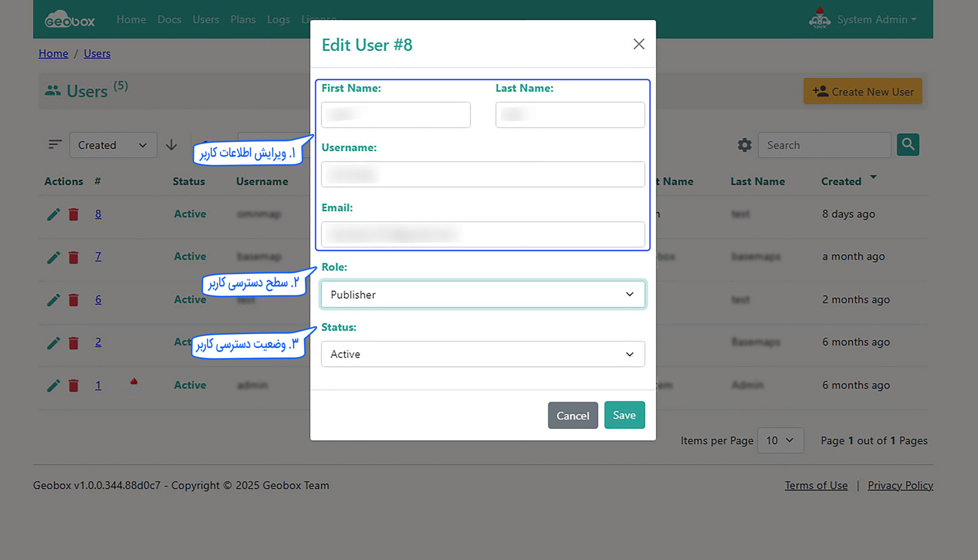Click the Geobox logo in header
978x560 pixels.
click(70, 19)
